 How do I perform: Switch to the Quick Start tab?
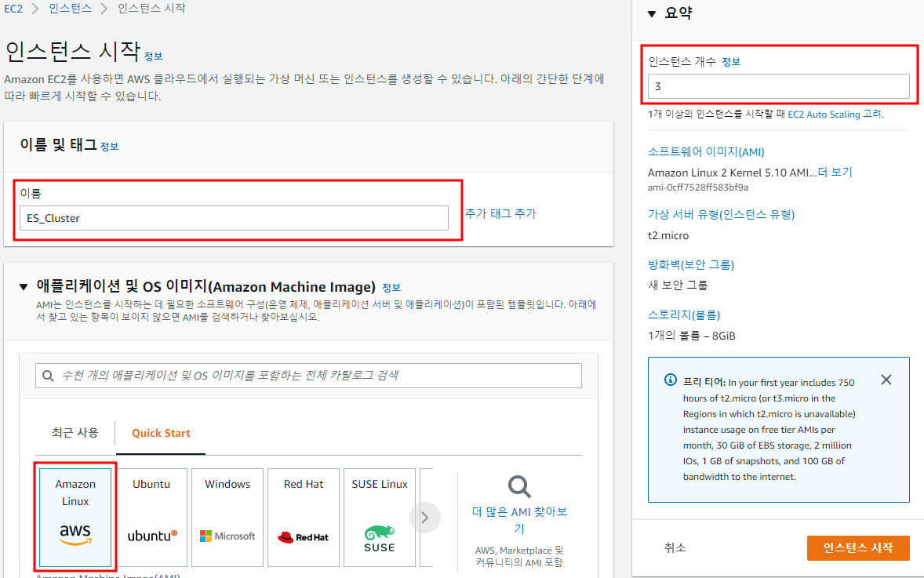pyautogui.click(x=161, y=433)
